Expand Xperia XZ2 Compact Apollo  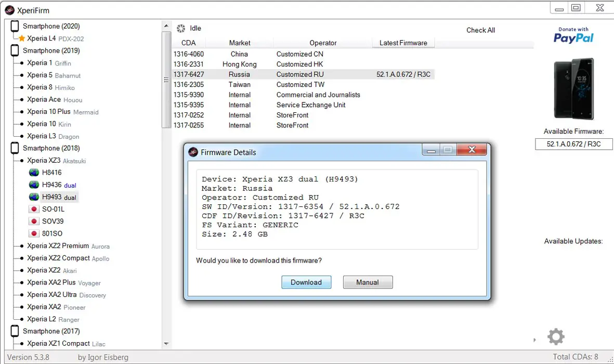click(x=21, y=258)
